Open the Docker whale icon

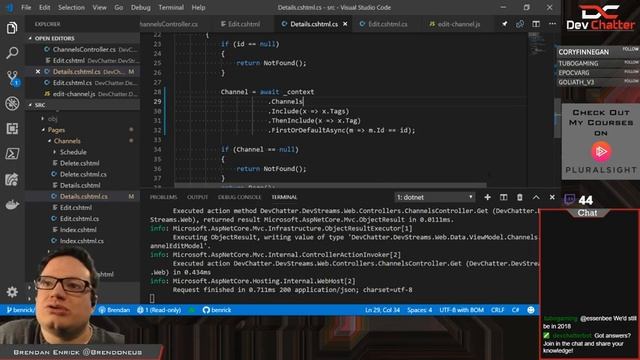(x=12, y=204)
